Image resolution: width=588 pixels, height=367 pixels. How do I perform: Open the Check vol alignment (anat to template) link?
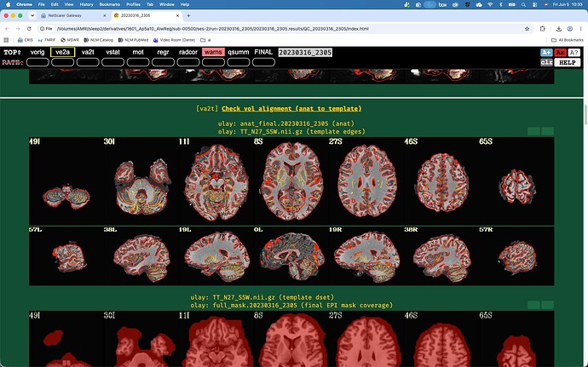291,109
